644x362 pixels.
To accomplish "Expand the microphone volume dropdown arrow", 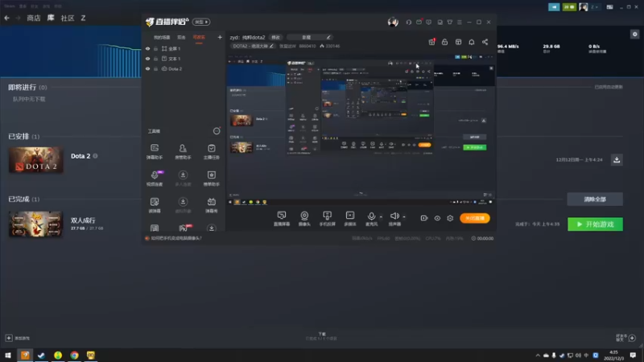I will pyautogui.click(x=381, y=216).
